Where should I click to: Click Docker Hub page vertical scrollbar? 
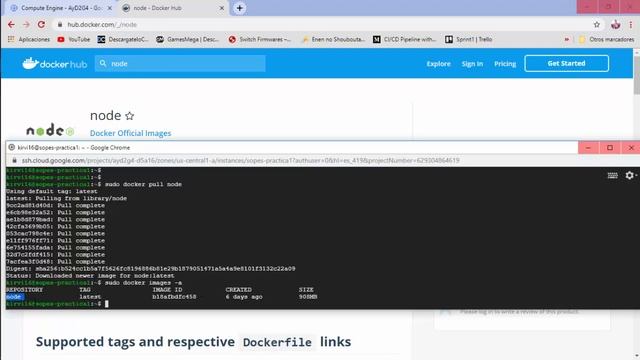pos(636,76)
